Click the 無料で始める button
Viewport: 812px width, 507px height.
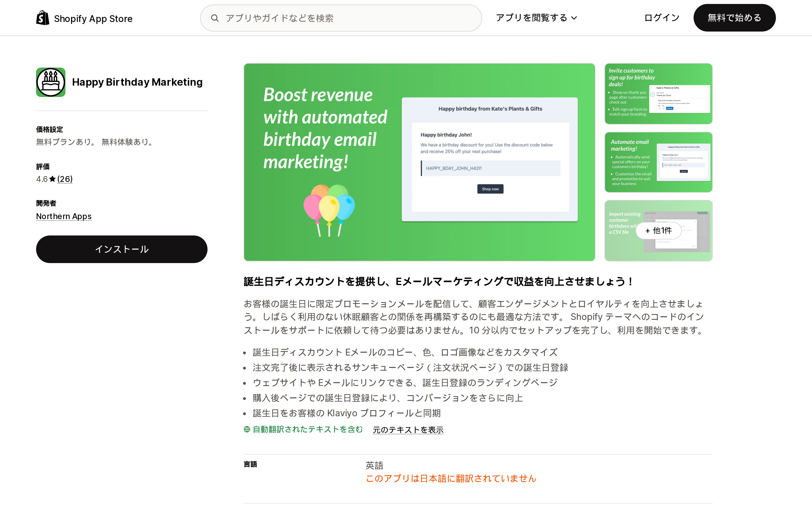point(734,18)
